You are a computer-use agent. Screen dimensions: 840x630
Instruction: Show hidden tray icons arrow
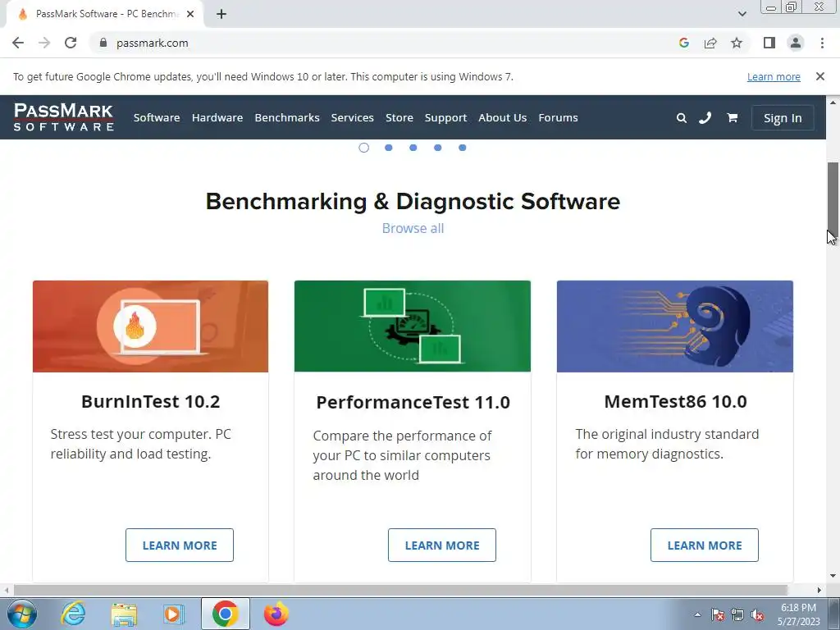point(697,615)
